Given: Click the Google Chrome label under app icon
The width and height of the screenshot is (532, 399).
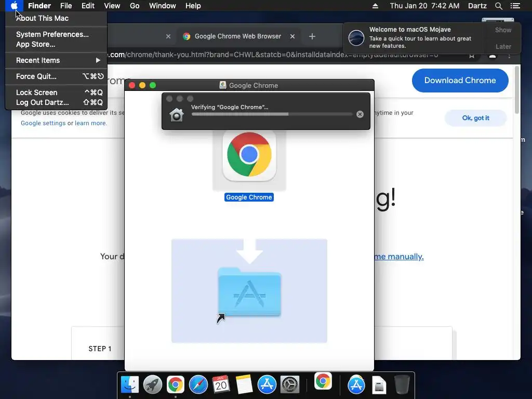Looking at the screenshot, I should pyautogui.click(x=249, y=197).
